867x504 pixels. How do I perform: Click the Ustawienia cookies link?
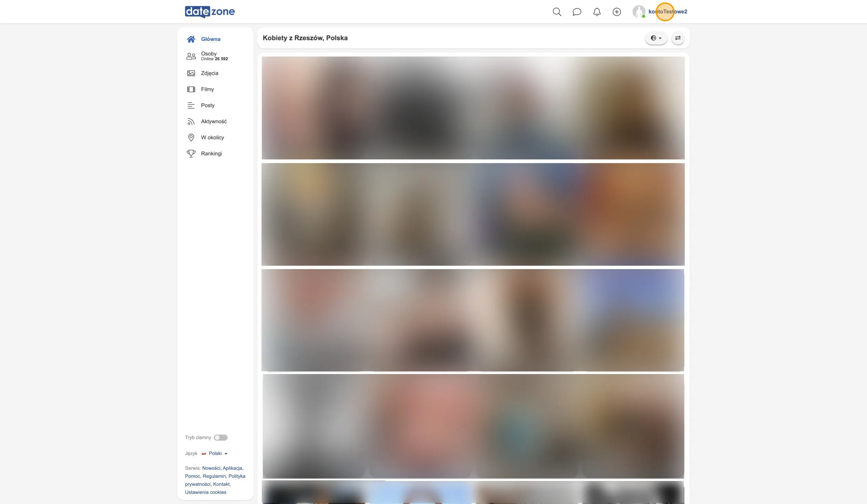point(205,492)
